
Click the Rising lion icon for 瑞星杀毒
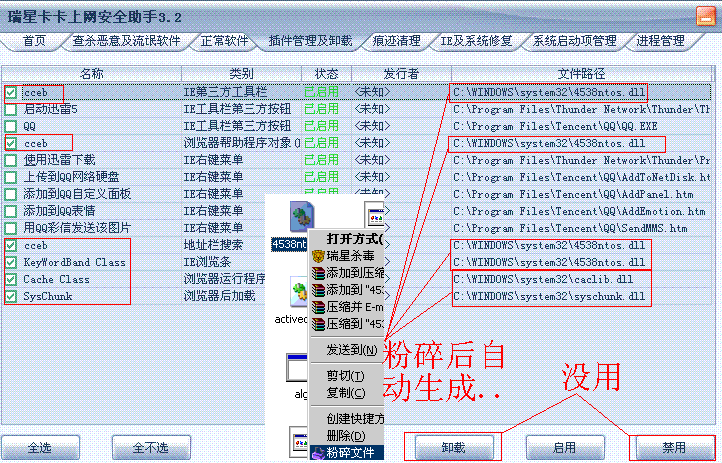tap(318, 256)
